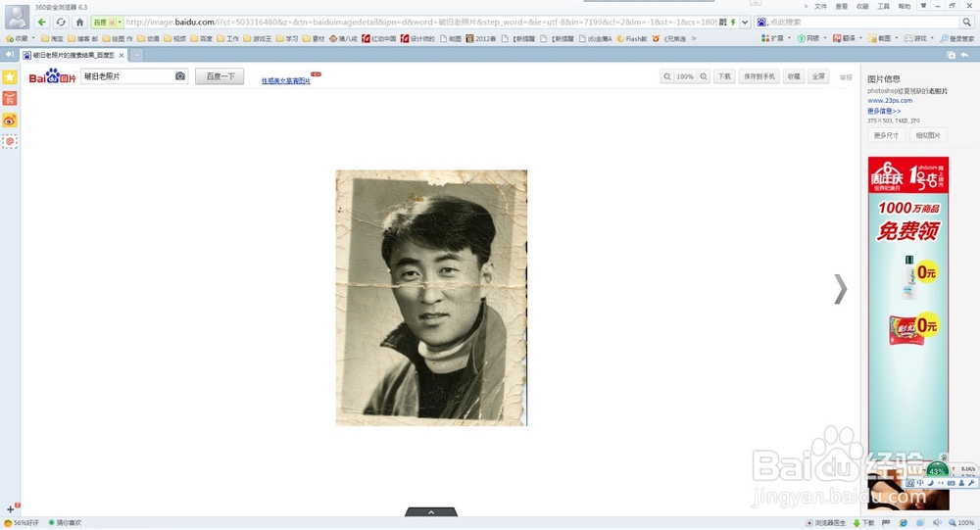The height and width of the screenshot is (530, 980).
Task: Open the 帮助 menu
Action: tap(904, 6)
